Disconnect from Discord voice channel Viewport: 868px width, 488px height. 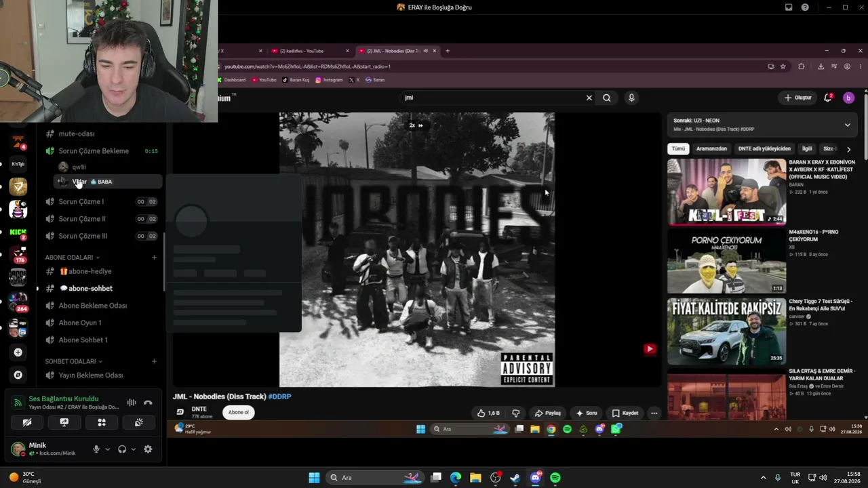coord(148,403)
